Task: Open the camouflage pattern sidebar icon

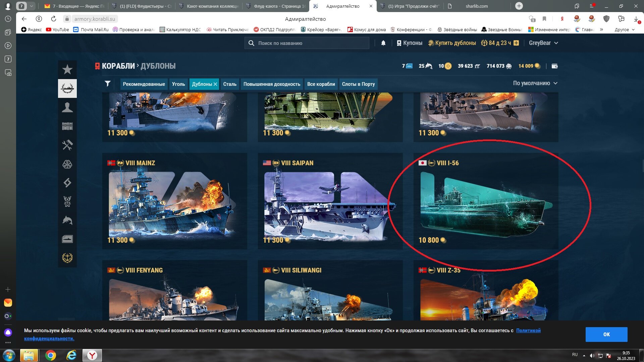Action: pos(67,164)
